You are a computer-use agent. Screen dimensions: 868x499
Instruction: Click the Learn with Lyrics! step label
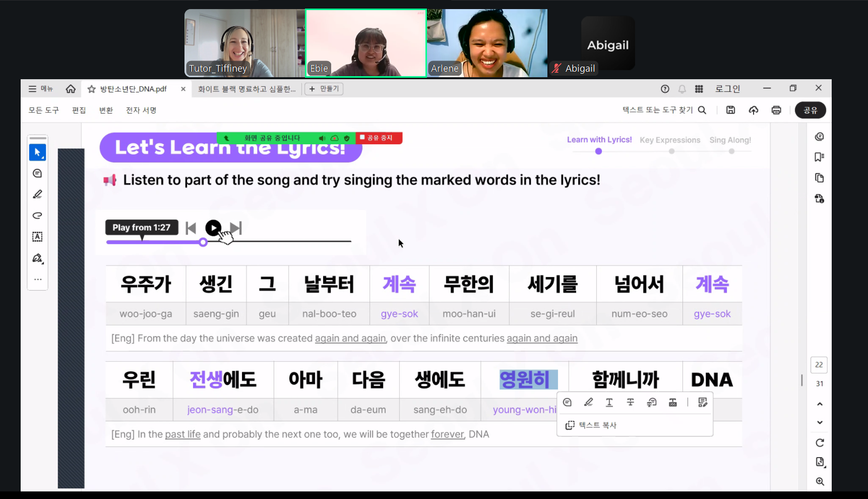point(599,140)
